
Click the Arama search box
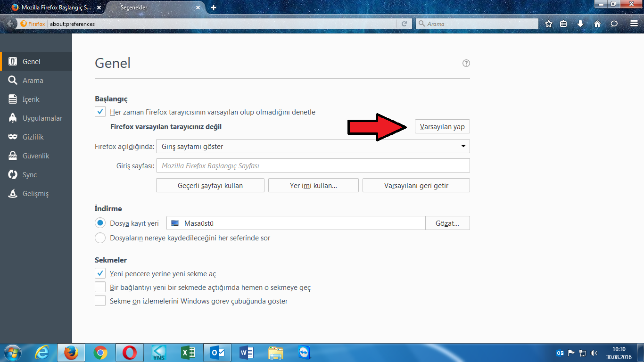477,24
